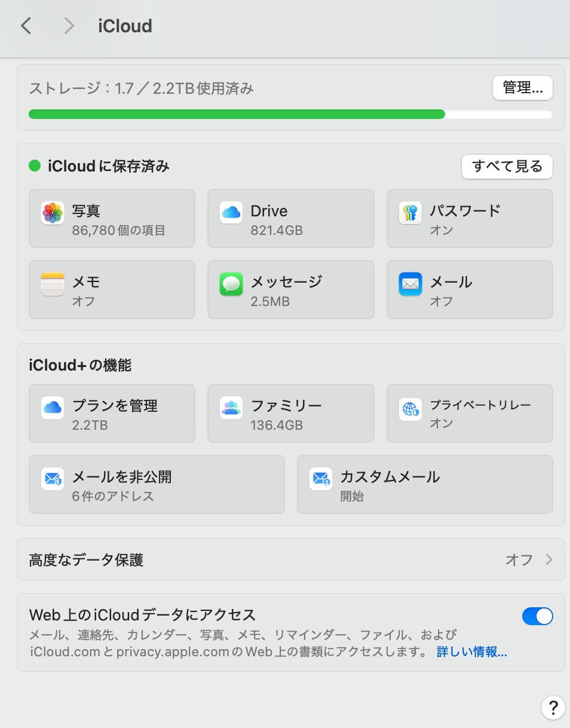Open the Private Relay globe icon

(410, 408)
